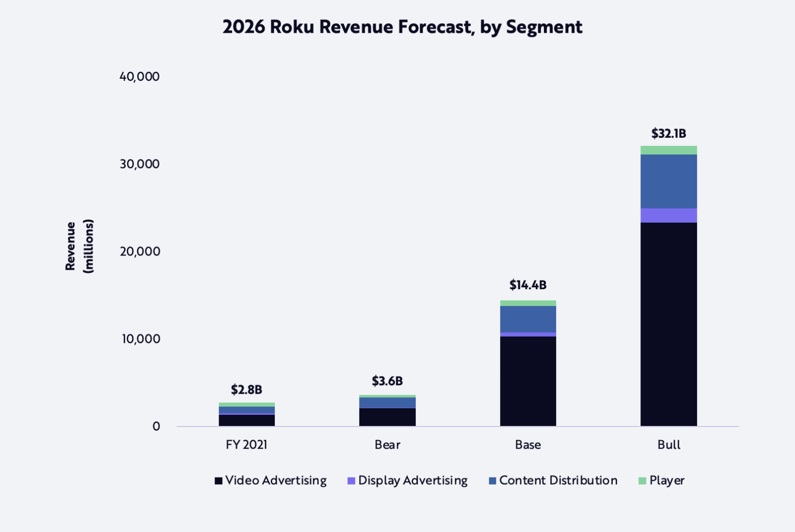Select the 'Content Distribution' legend label
The width and height of the screenshot is (795, 532).
[558, 481]
